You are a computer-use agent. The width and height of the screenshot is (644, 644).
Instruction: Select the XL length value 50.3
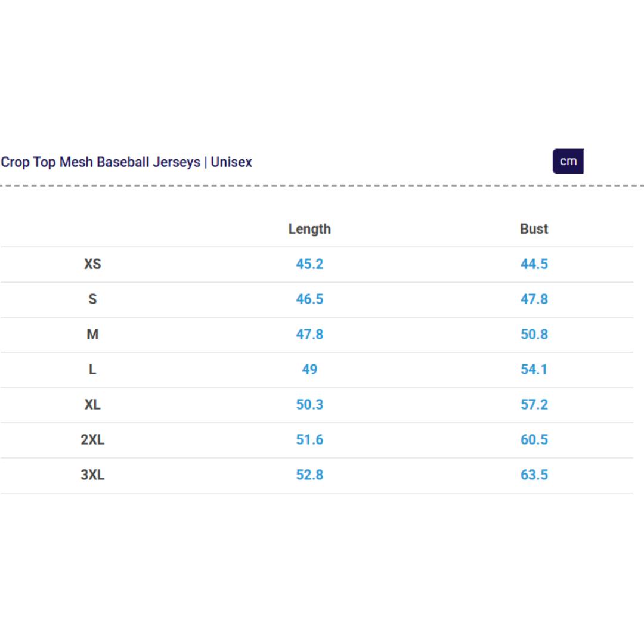309,405
